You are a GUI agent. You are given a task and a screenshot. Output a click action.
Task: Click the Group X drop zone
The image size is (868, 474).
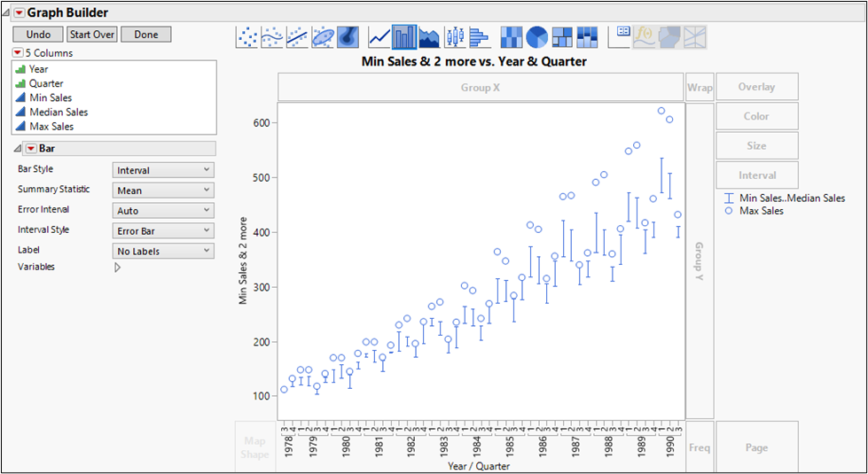481,88
